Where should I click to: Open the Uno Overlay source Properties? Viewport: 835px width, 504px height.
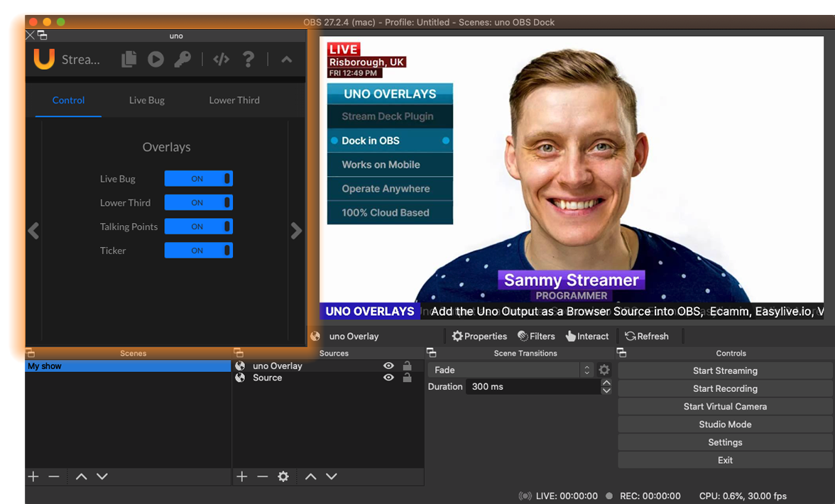[x=479, y=336]
